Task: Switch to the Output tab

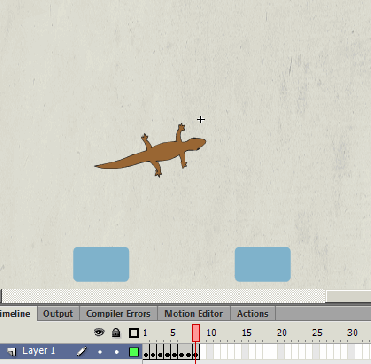Action: (58, 314)
